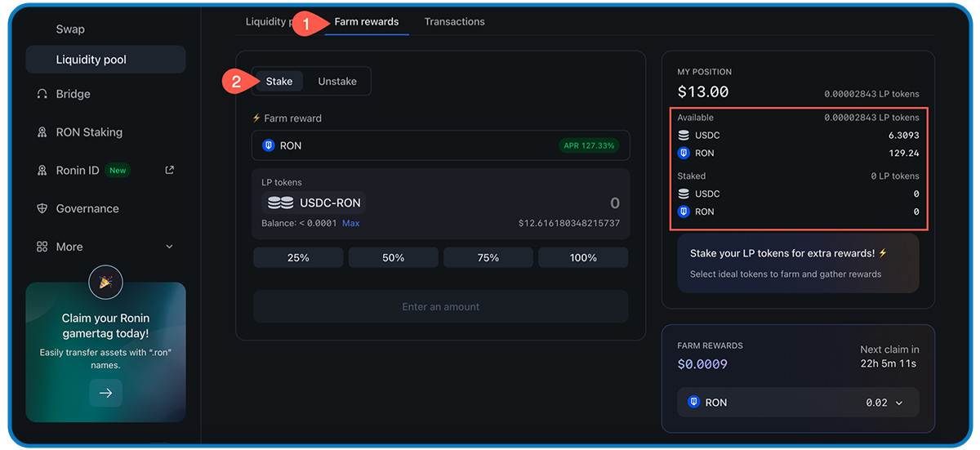
Task: Click the APR 127.33% badge
Action: tap(589, 145)
